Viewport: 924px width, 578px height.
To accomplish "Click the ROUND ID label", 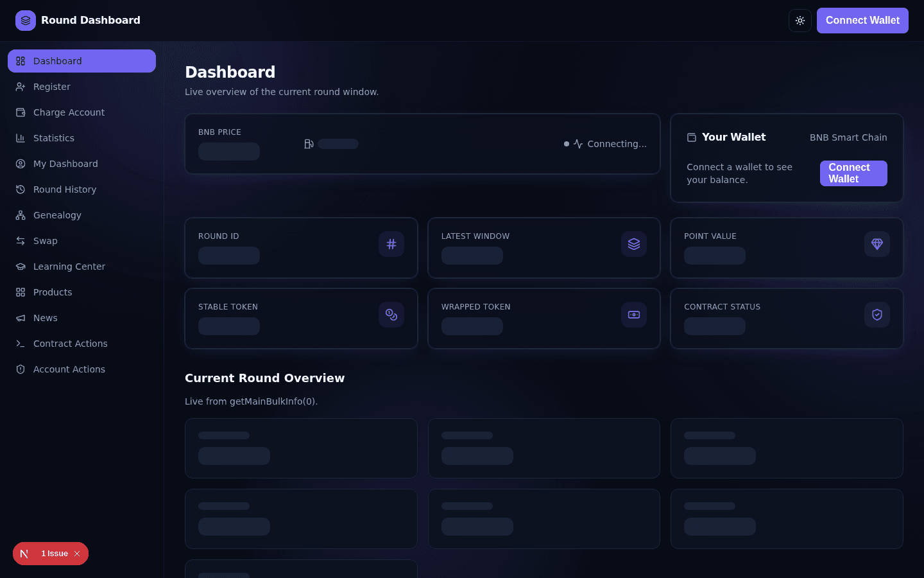I will 219,236.
